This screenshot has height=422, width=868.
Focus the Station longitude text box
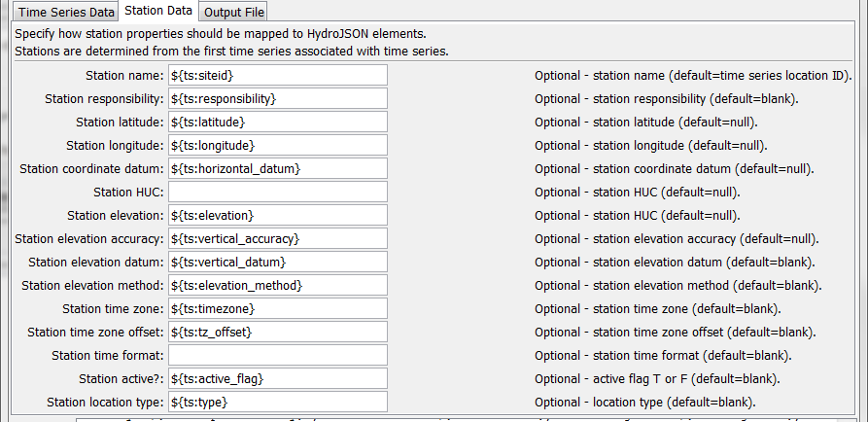[278, 145]
